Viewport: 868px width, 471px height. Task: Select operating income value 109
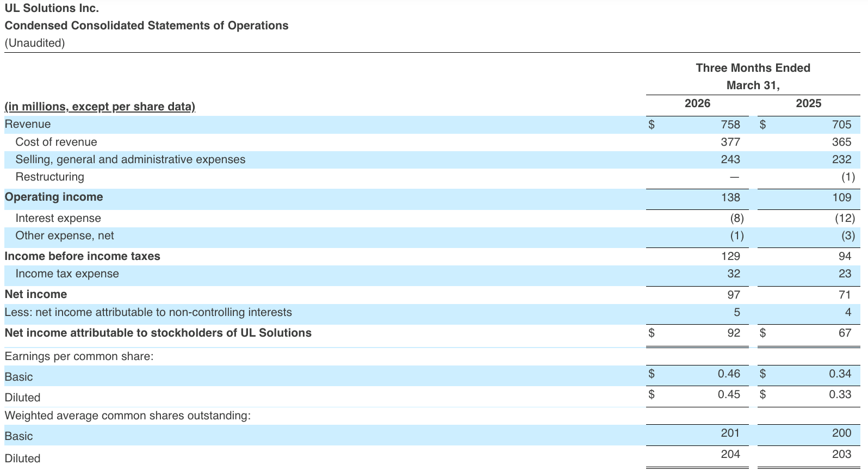(x=841, y=197)
